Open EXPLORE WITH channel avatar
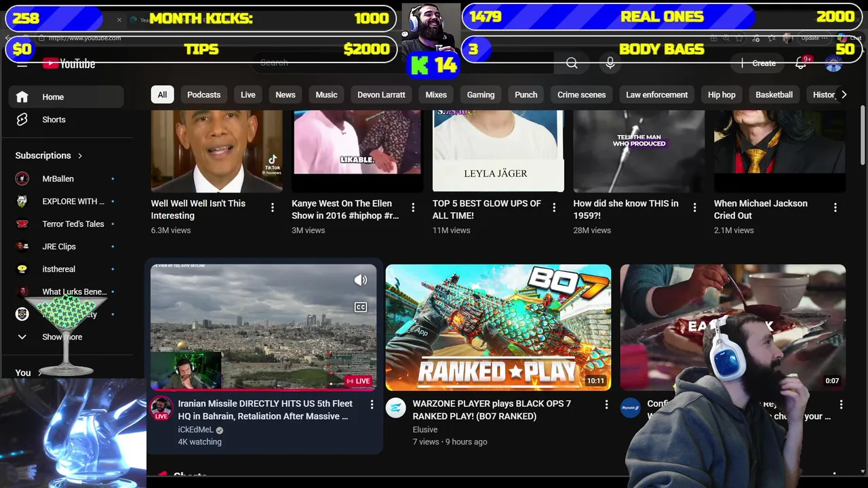This screenshot has width=868, height=488. point(22,201)
